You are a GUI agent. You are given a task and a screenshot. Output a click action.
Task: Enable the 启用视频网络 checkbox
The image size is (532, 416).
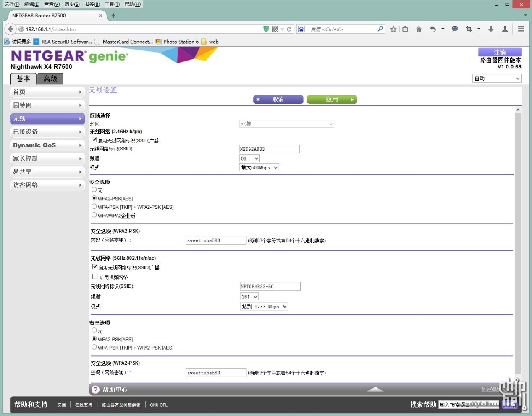click(95, 276)
